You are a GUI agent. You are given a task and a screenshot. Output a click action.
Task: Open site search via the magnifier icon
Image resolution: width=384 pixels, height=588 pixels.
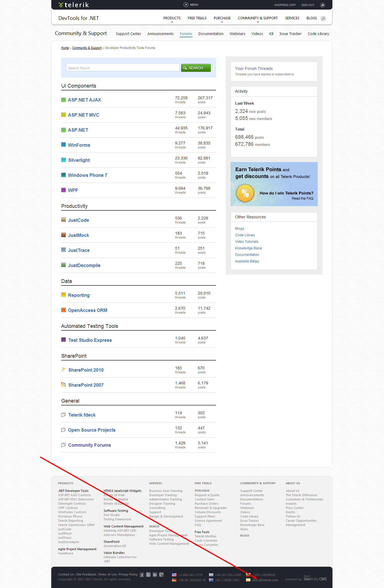(x=323, y=18)
